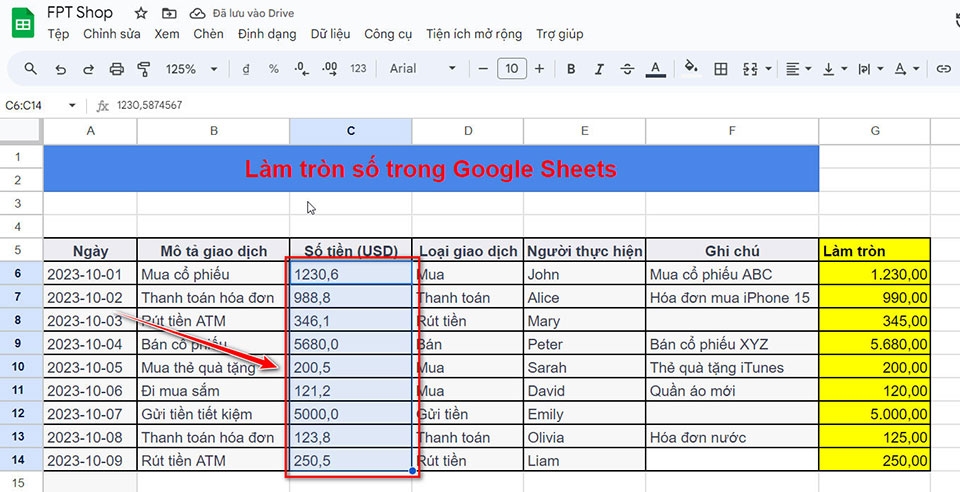Open the Google Sheets home icon

(x=23, y=23)
